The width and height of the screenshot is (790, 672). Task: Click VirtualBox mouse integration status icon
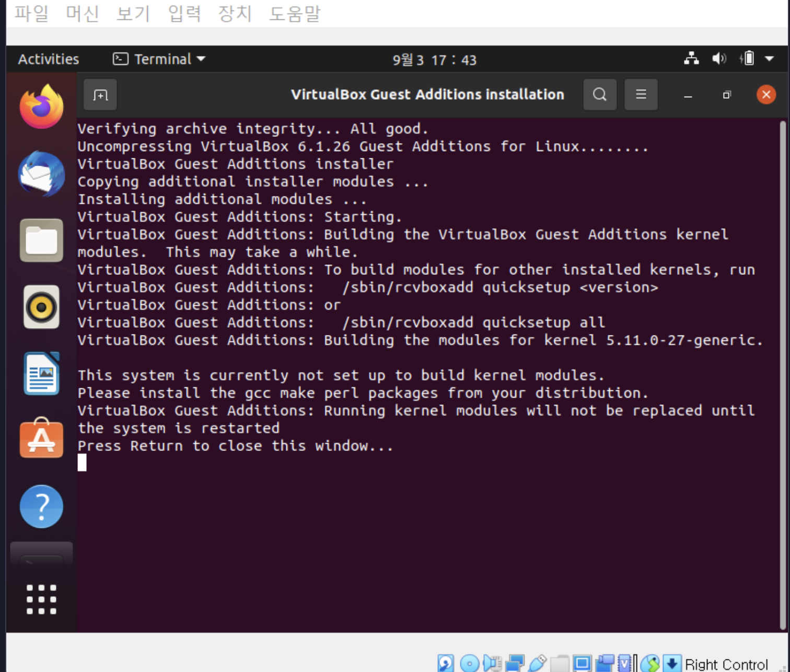point(650,664)
